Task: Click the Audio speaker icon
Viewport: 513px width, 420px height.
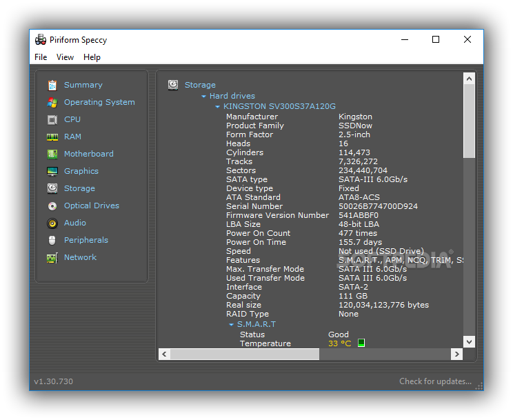Action: pyautogui.click(x=52, y=223)
